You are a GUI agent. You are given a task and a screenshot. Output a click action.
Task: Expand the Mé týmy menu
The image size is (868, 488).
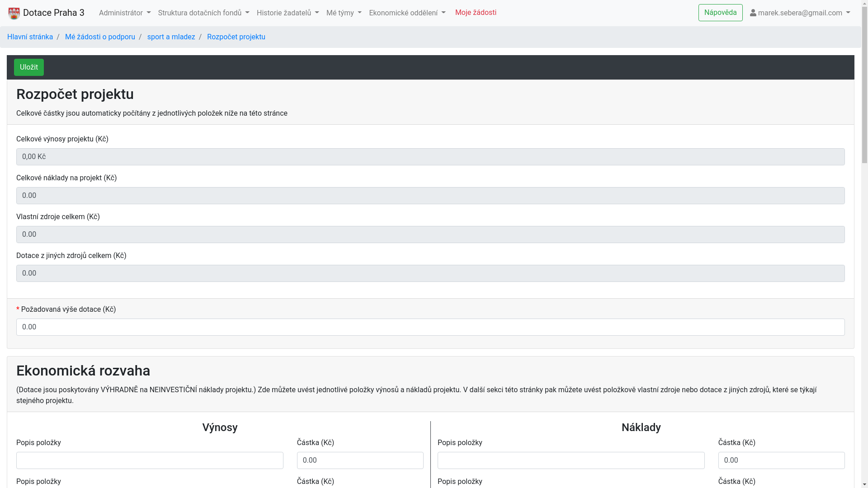tap(344, 13)
